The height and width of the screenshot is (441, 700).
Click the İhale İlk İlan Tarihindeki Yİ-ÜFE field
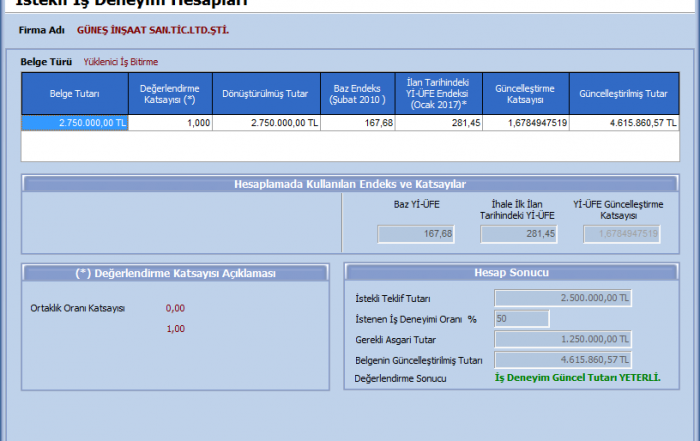[518, 234]
